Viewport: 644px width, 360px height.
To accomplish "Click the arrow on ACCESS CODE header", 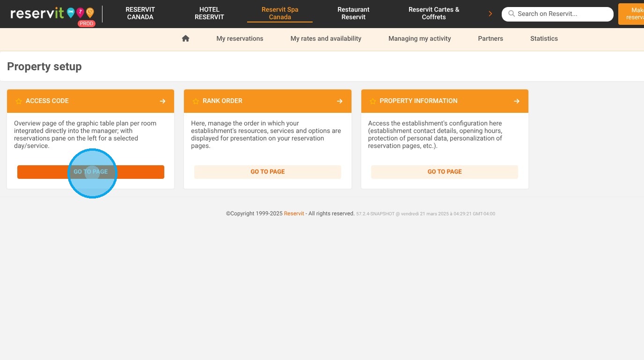I will (x=162, y=101).
